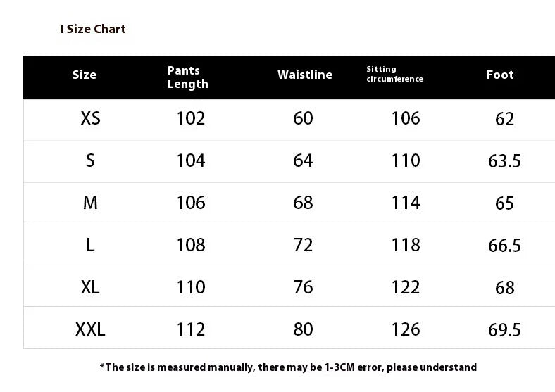This screenshot has height=392, width=555.
Task: Select the Waistline column header
Action: [x=304, y=75]
